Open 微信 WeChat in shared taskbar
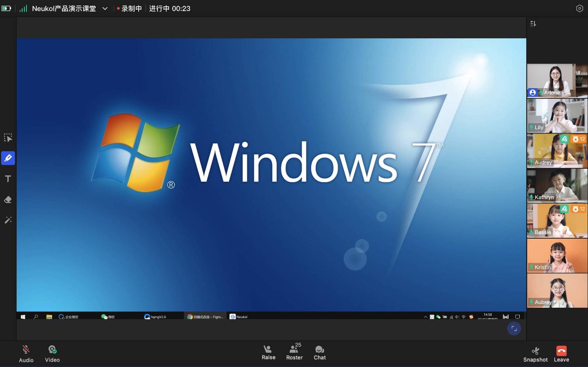Viewport: 588px width, 367px height. [108, 317]
